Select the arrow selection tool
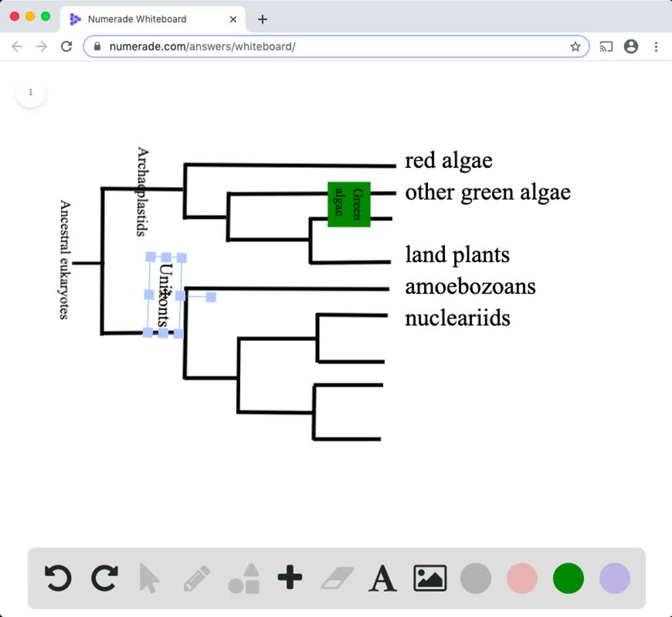 (150, 578)
